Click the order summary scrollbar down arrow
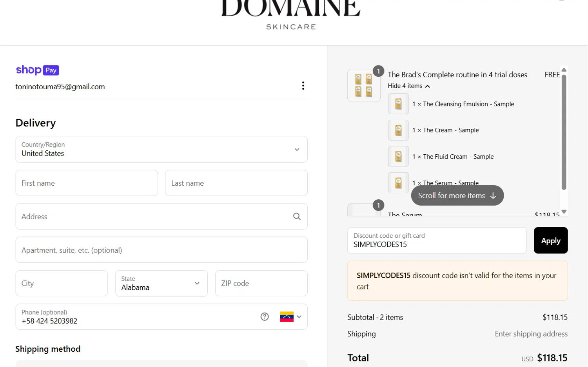The image size is (588, 367). 564,212
